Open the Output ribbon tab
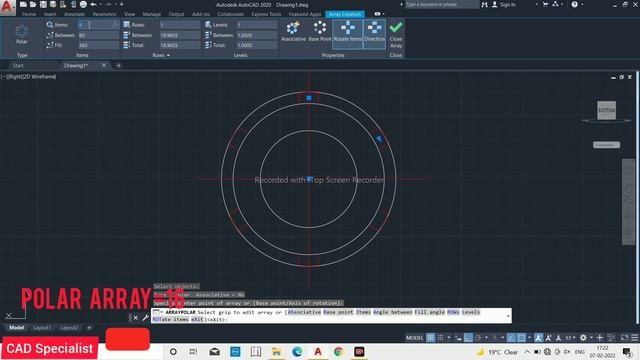The width and height of the screenshot is (640, 360). 176,14
